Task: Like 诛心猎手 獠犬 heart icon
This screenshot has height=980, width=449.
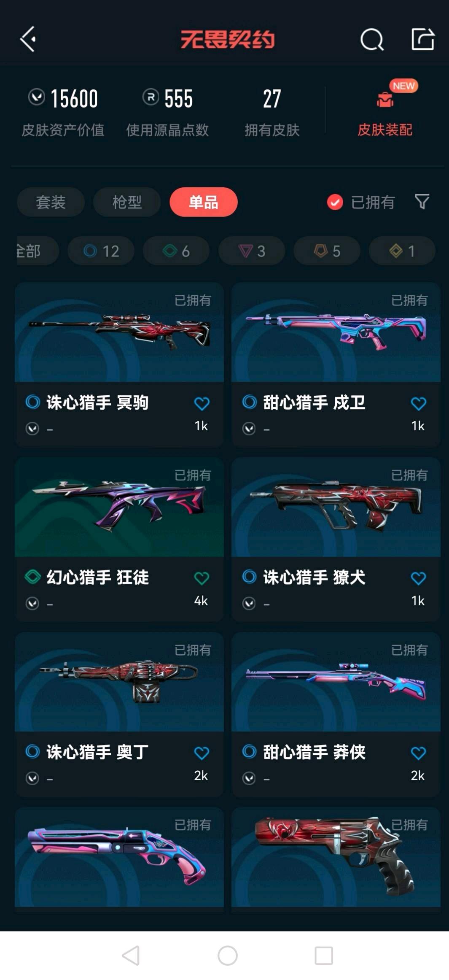Action: click(x=418, y=578)
